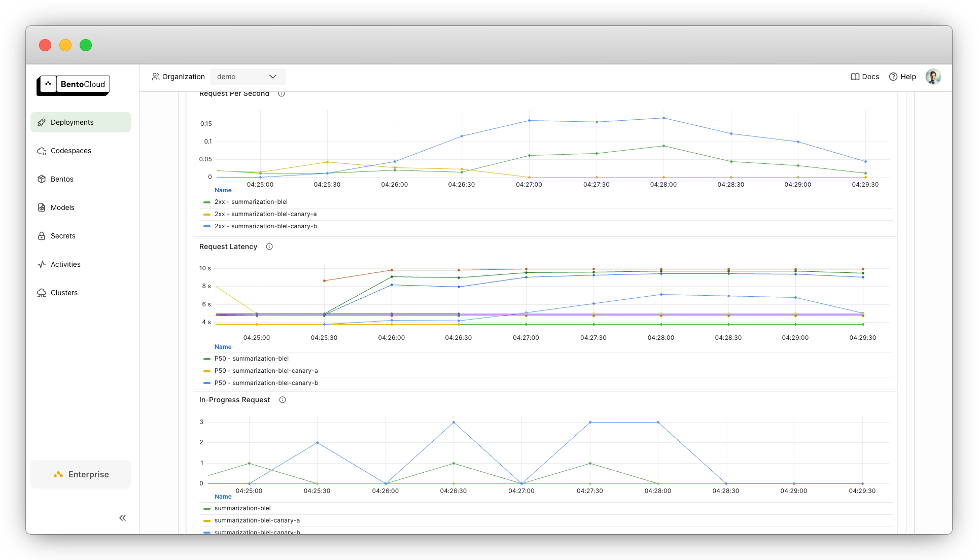Open the user avatar menu
The image size is (978, 560).
tap(933, 77)
